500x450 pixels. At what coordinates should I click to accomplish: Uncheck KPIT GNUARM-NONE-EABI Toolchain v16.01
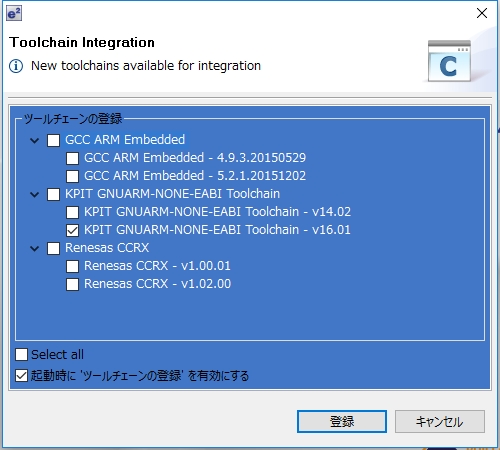point(72,230)
